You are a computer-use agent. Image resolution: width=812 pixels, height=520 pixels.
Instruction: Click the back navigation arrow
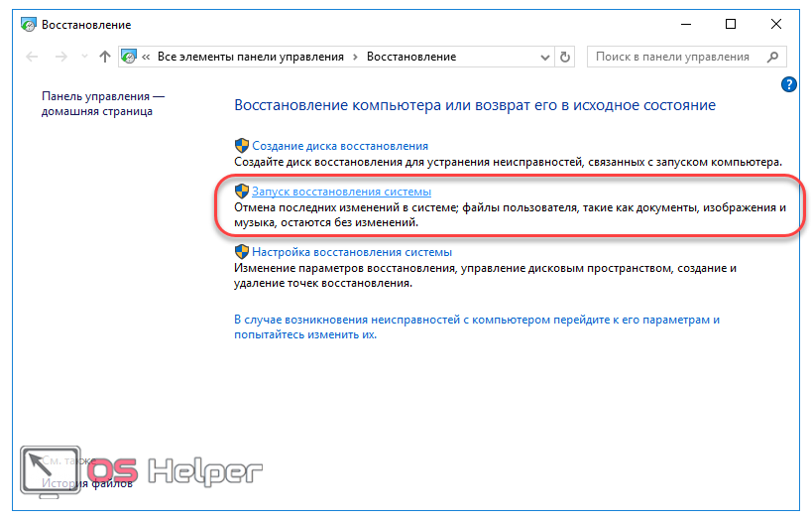(x=30, y=58)
